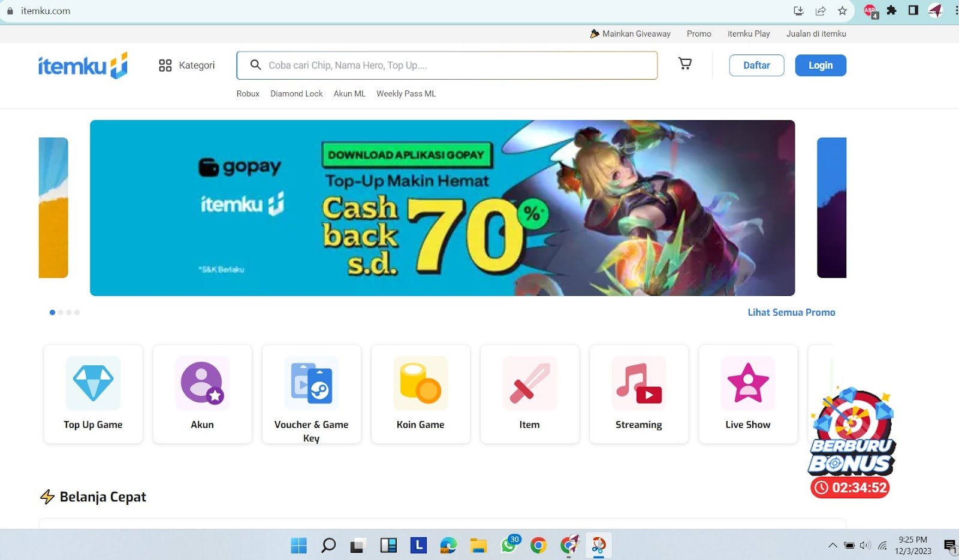
Task: Open the clock and calendar flyout
Action: point(913,545)
